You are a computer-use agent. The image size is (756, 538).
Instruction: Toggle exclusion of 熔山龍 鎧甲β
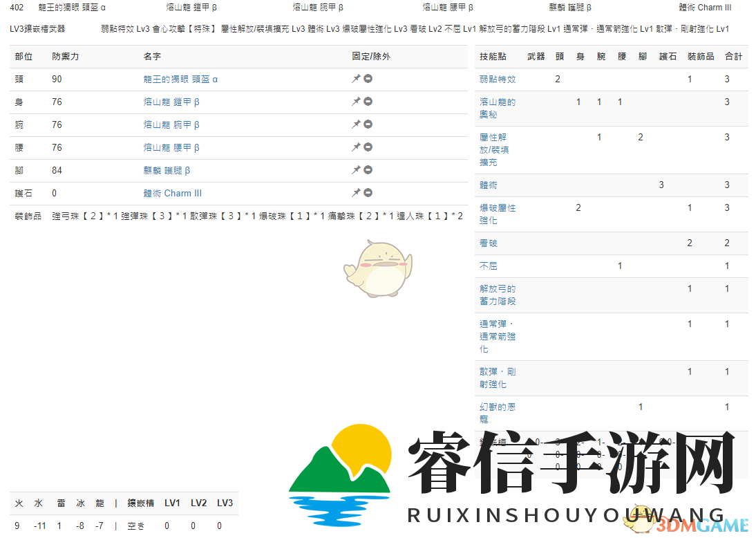pos(369,101)
